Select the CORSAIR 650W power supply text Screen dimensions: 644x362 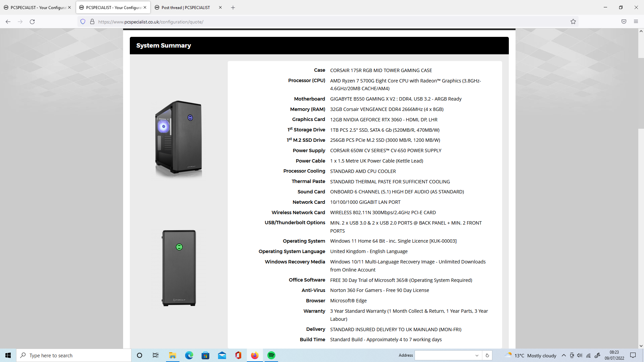coord(386,150)
